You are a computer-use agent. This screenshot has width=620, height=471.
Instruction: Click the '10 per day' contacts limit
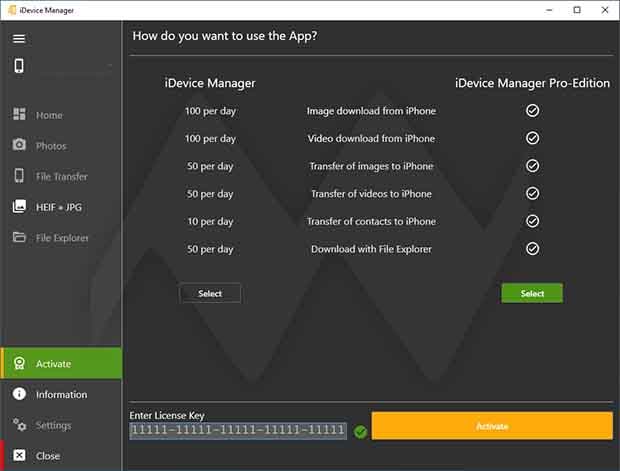210,222
